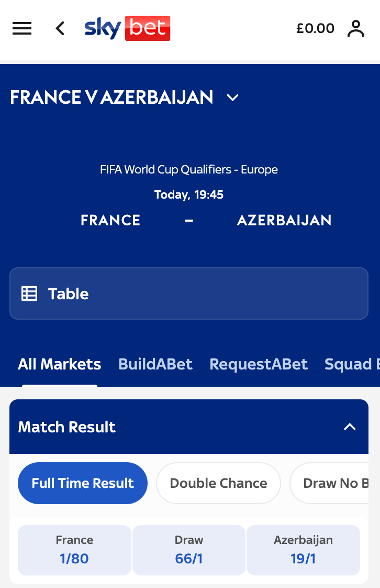Select the Double Chance market pill
Viewport: 380px width, 588px height.
(x=218, y=483)
